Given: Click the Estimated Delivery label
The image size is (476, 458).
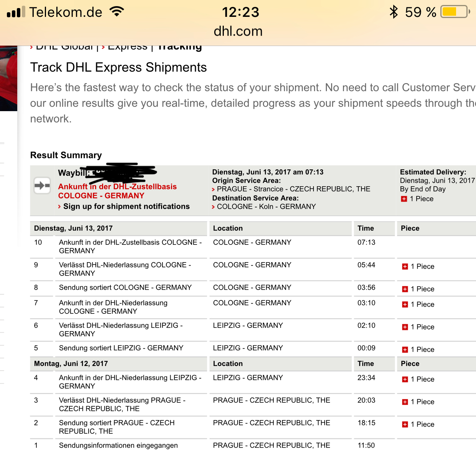Looking at the screenshot, I should (433, 172).
